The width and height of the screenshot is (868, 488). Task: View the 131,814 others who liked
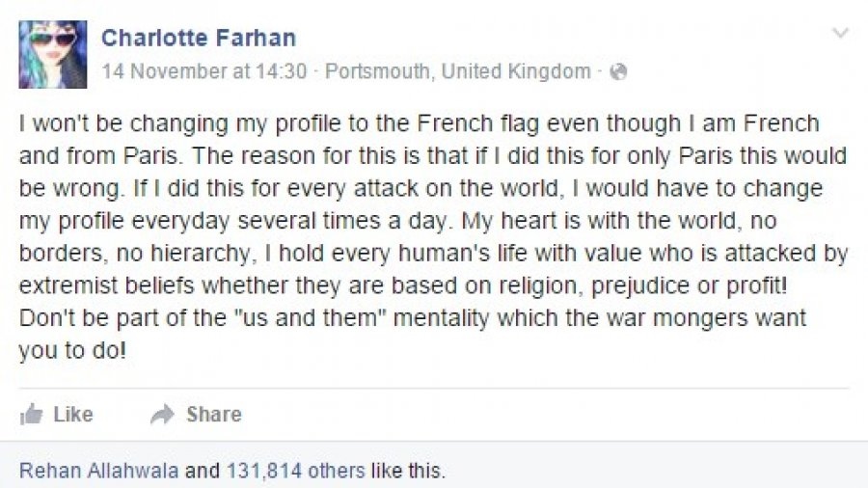click(295, 472)
